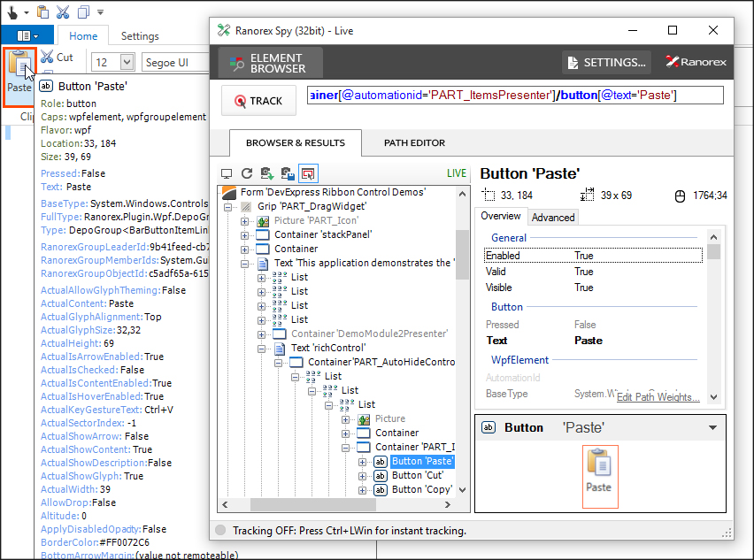
Task: Click the TRACK button
Action: tap(258, 101)
